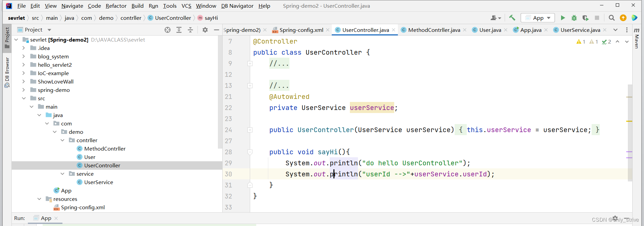Image resolution: width=644 pixels, height=226 pixels.
Task: Close the UserController.java tab
Action: click(x=394, y=30)
